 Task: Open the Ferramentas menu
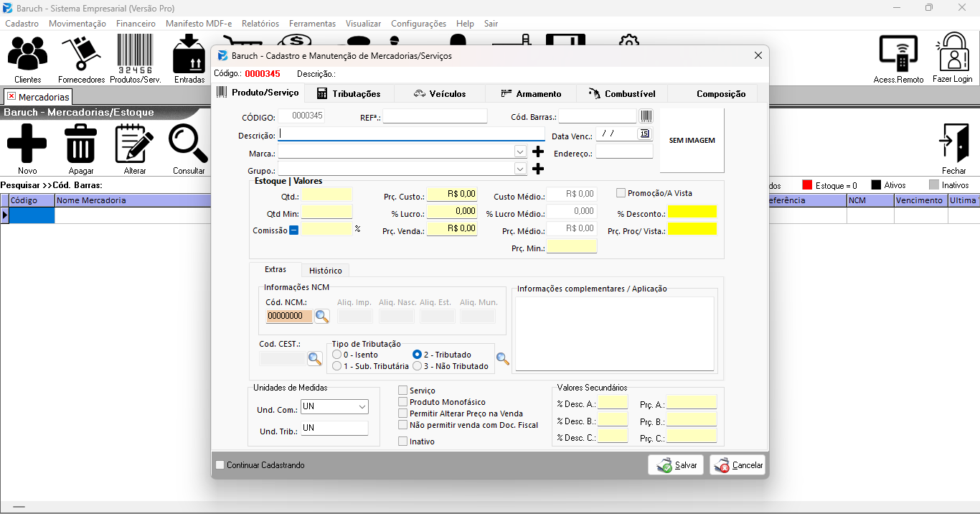point(312,24)
